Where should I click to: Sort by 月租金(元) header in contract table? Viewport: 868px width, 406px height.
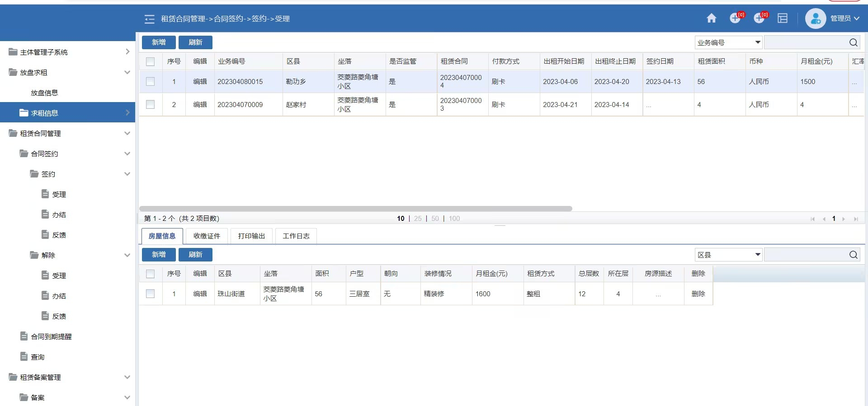click(x=816, y=61)
